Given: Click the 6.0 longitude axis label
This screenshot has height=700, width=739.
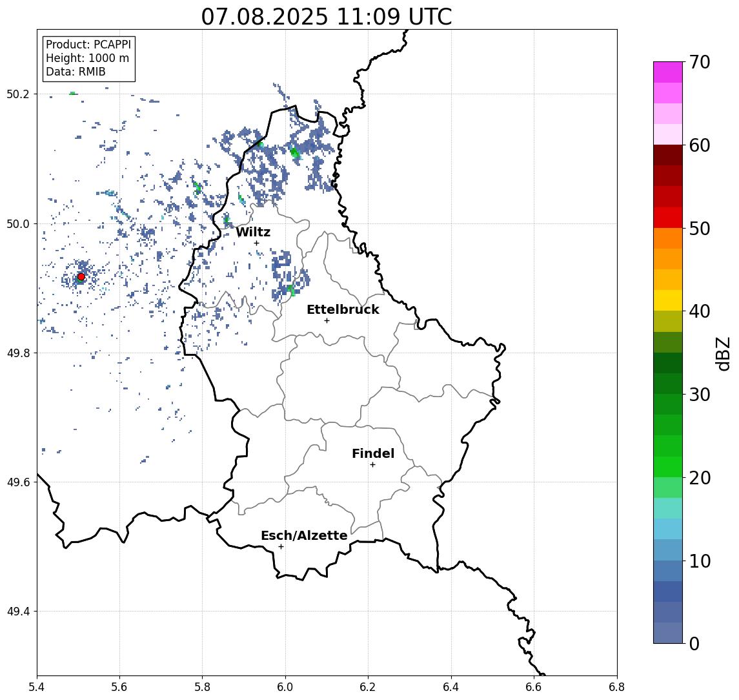Looking at the screenshot, I should tap(285, 687).
